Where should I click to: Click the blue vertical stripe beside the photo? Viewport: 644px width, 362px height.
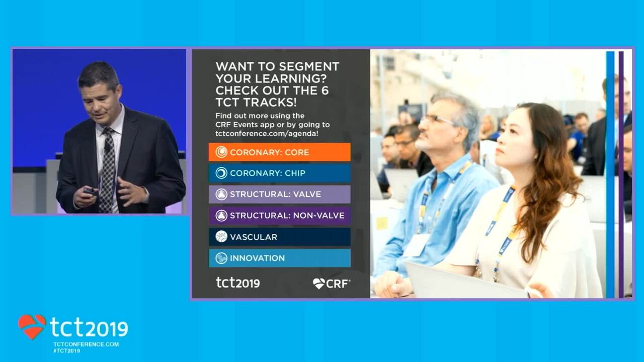click(610, 173)
